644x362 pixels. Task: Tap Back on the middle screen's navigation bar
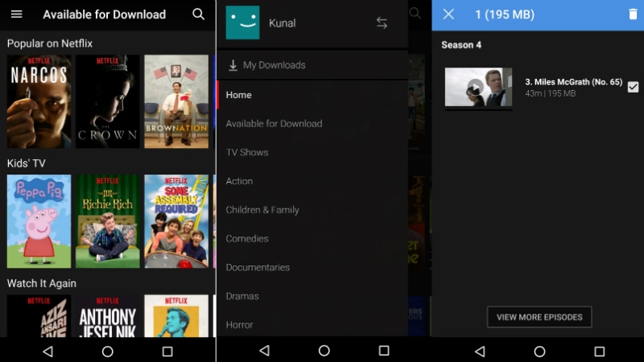tap(265, 351)
